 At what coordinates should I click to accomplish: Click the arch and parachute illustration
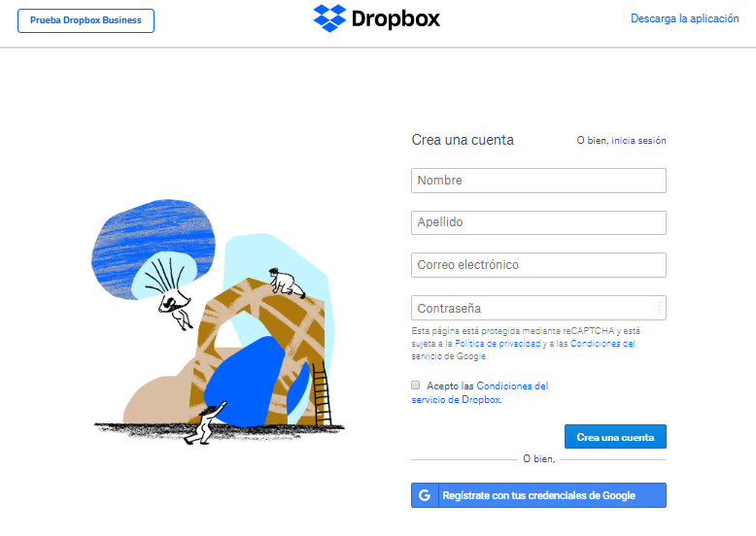click(x=218, y=321)
